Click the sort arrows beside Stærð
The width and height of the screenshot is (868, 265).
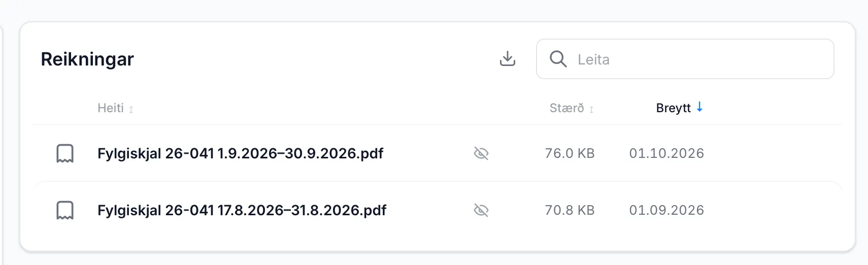tap(591, 109)
